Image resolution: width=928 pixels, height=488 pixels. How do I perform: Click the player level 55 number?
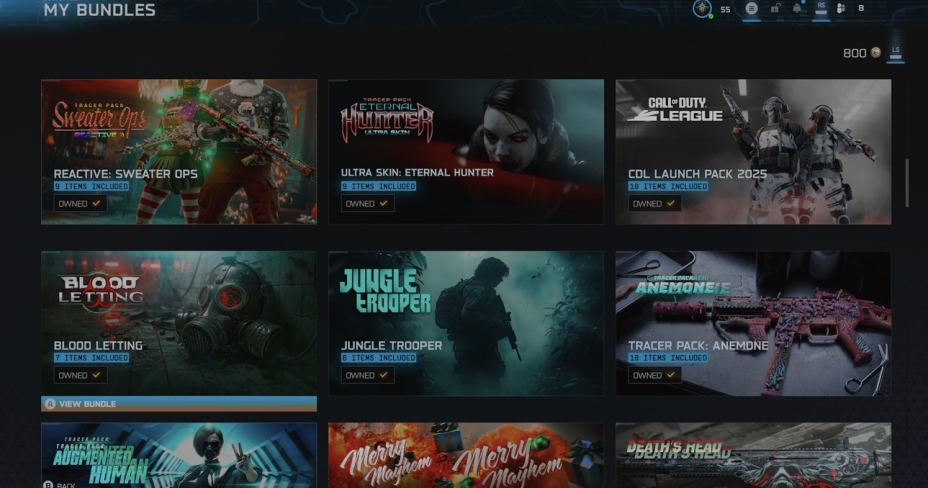pyautogui.click(x=725, y=9)
